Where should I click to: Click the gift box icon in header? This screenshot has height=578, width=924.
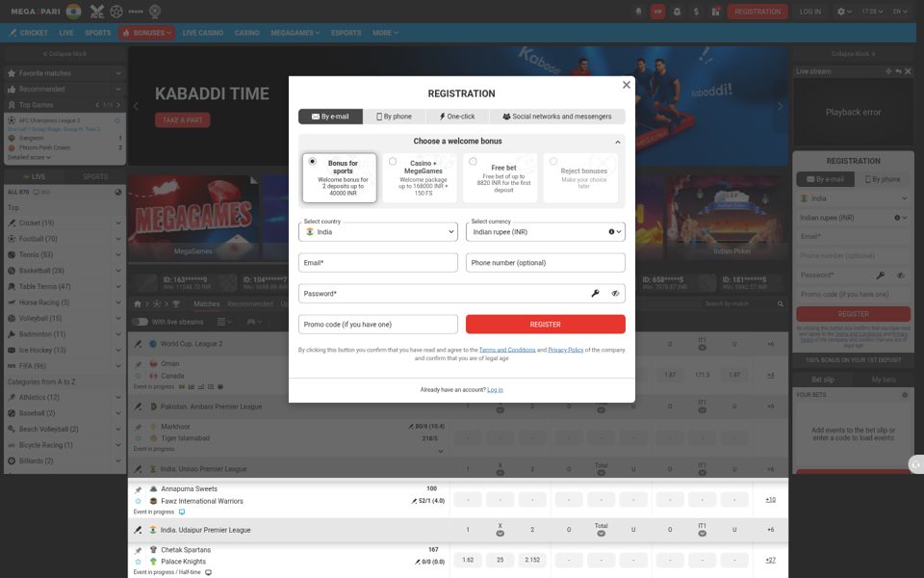point(715,12)
